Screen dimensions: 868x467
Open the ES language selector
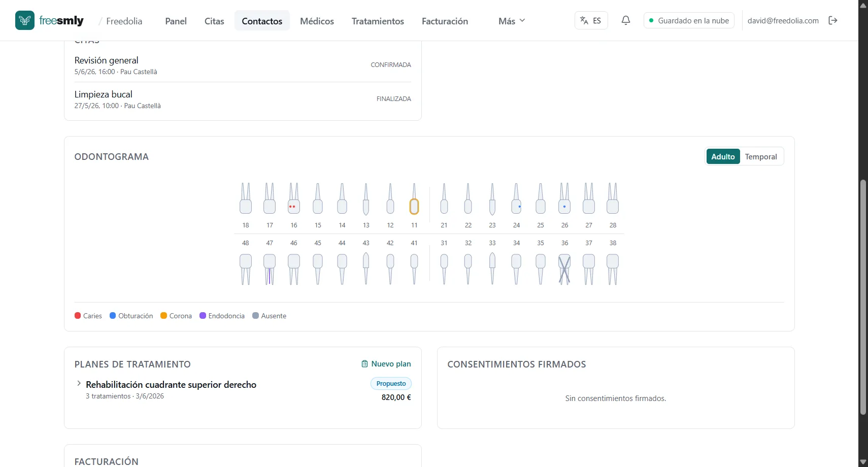point(591,20)
